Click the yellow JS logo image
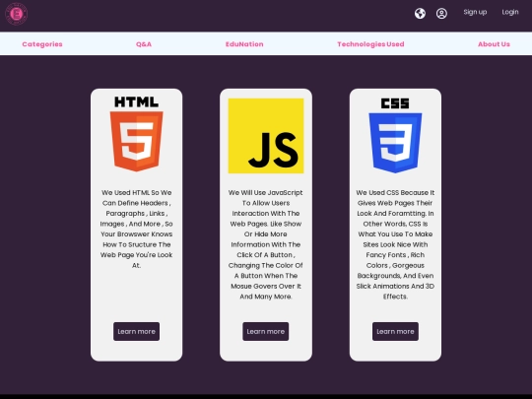The height and width of the screenshot is (399, 532). click(266, 136)
